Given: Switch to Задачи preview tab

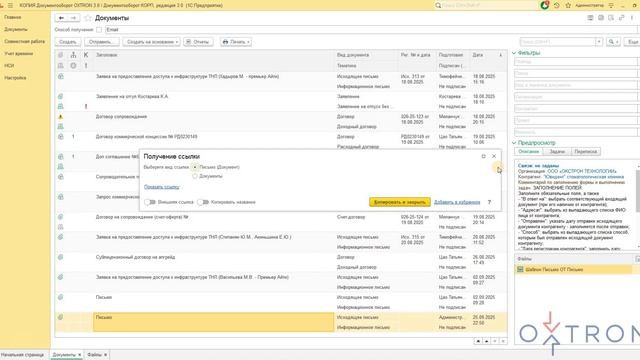Looking at the screenshot, I should (557, 151).
